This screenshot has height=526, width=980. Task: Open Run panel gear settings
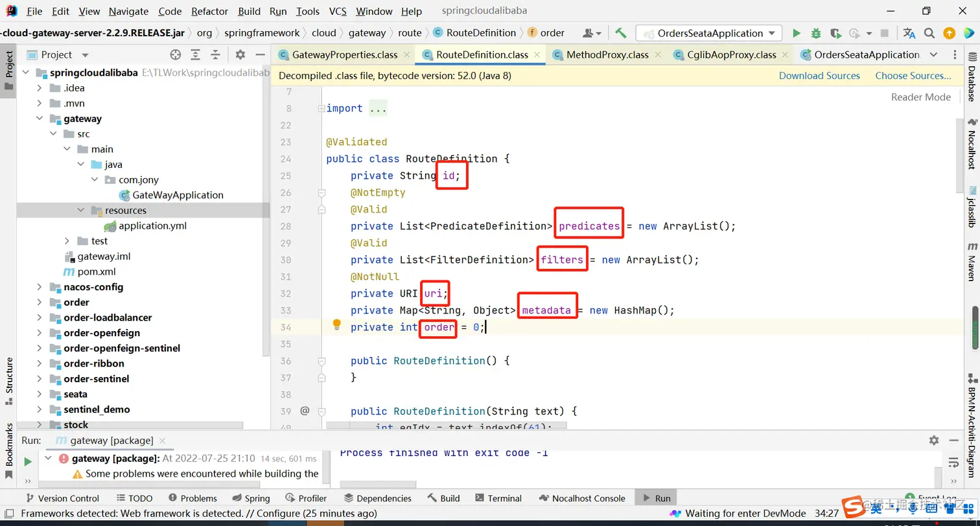934,440
